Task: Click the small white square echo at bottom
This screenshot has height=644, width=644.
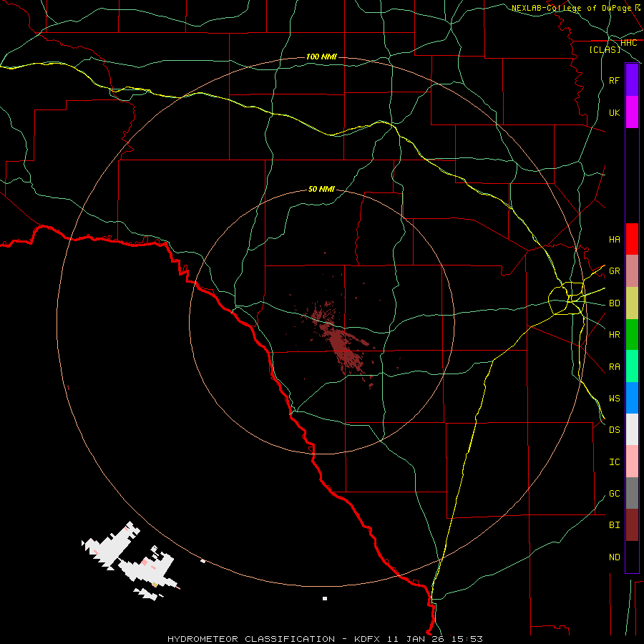Action: [325, 598]
